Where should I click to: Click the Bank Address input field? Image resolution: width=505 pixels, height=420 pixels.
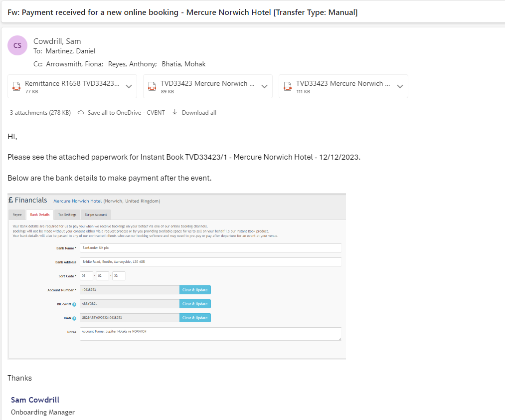[x=211, y=262]
